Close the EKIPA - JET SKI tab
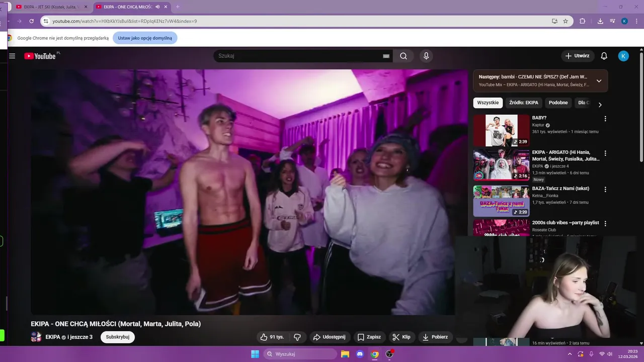The image size is (644, 362). pos(86,7)
